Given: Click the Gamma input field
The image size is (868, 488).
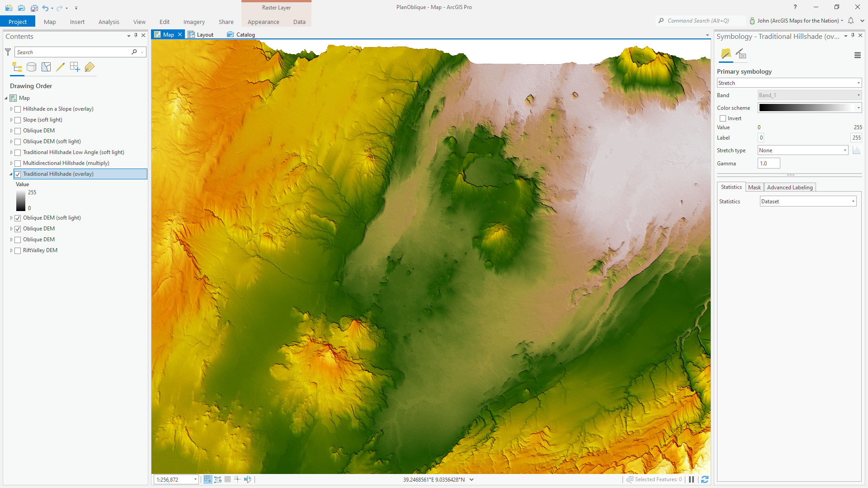Looking at the screenshot, I should pos(769,164).
